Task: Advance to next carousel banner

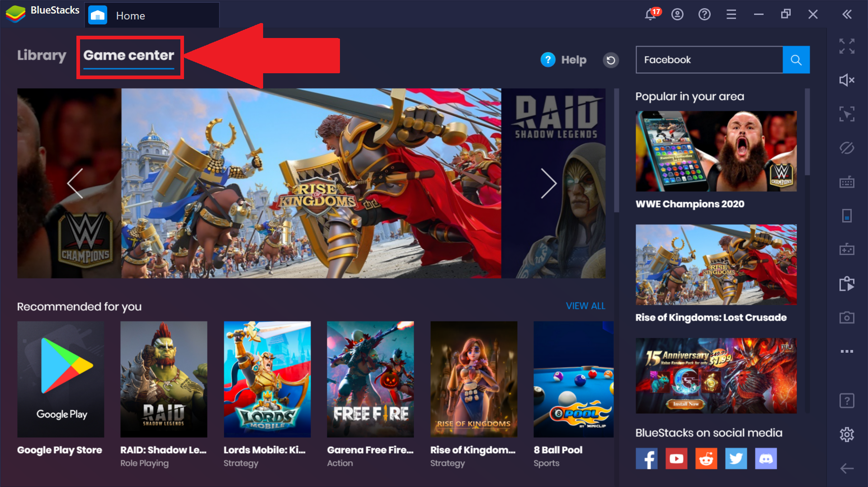Action: 548,183
